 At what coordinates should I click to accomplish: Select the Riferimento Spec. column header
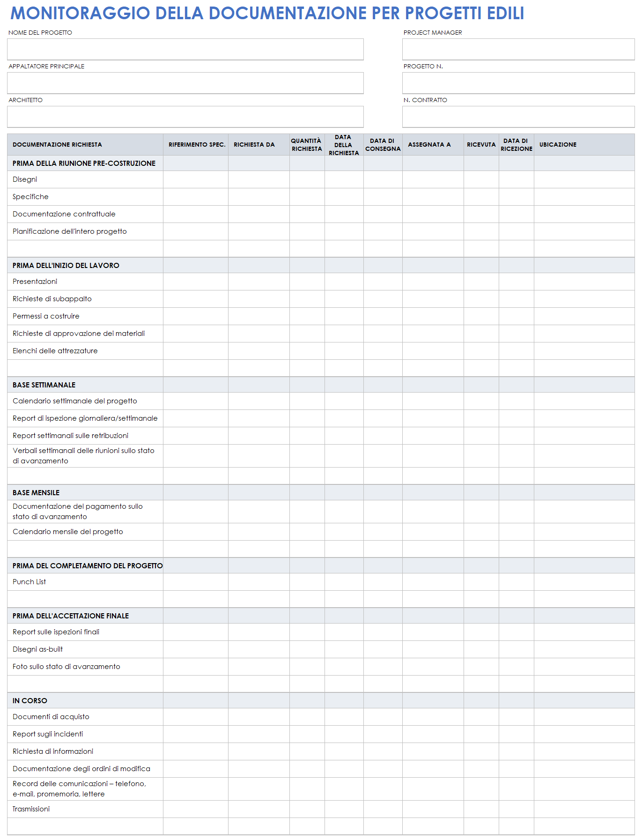(196, 145)
